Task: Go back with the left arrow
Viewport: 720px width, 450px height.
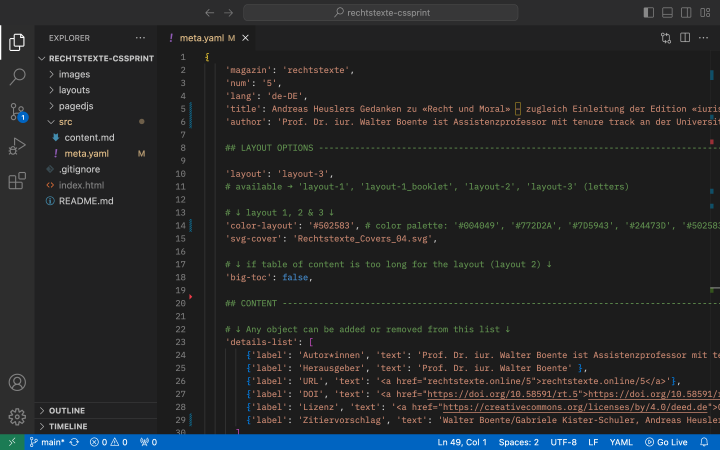Action: pos(209,13)
